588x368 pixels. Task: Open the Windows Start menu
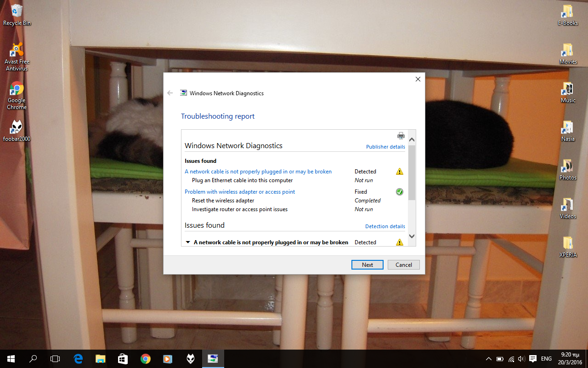pos(11,359)
